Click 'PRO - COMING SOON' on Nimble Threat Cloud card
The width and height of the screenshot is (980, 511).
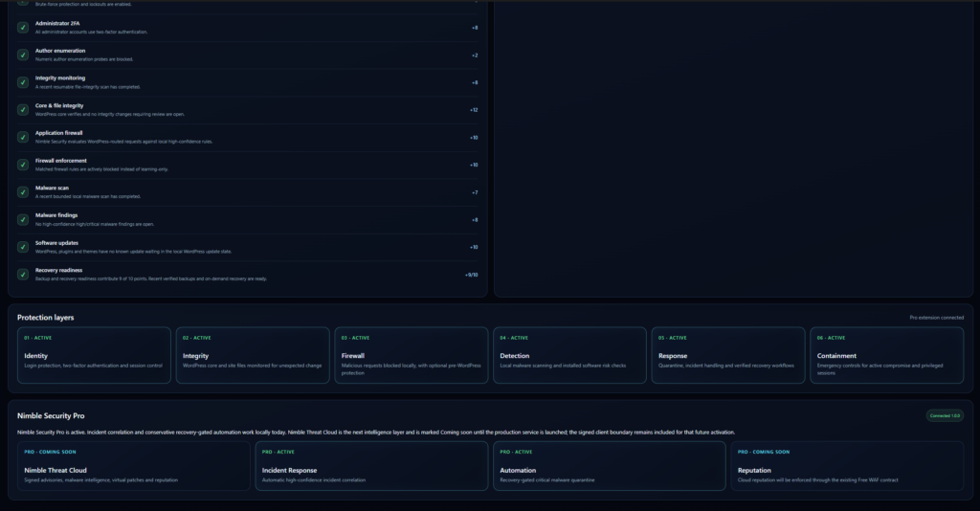(x=50, y=452)
